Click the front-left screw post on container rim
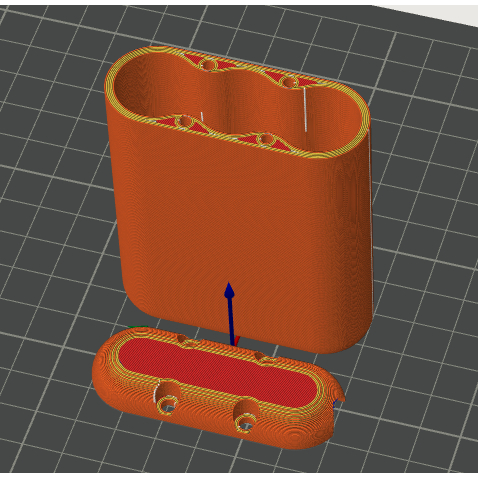 (x=184, y=121)
